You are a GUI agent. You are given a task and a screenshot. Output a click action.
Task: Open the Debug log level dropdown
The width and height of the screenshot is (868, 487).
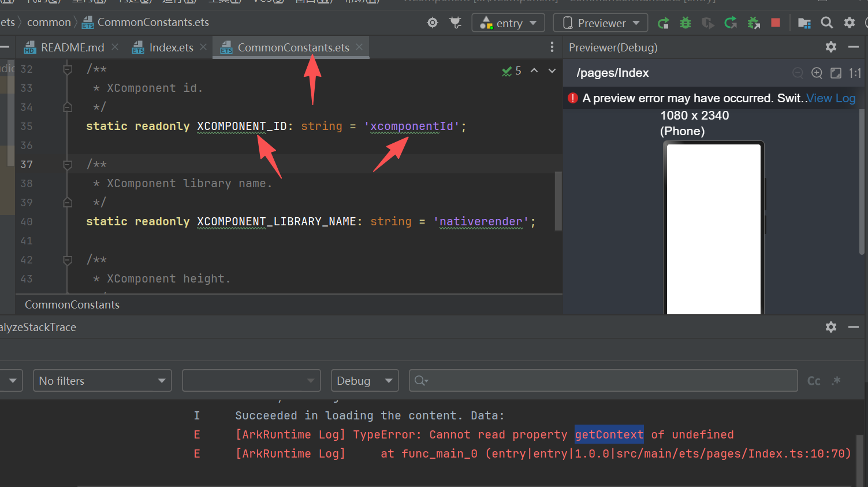pos(364,381)
